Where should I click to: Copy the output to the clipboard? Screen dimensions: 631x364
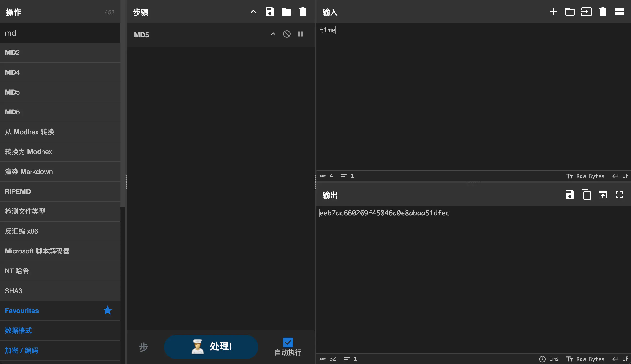(586, 195)
